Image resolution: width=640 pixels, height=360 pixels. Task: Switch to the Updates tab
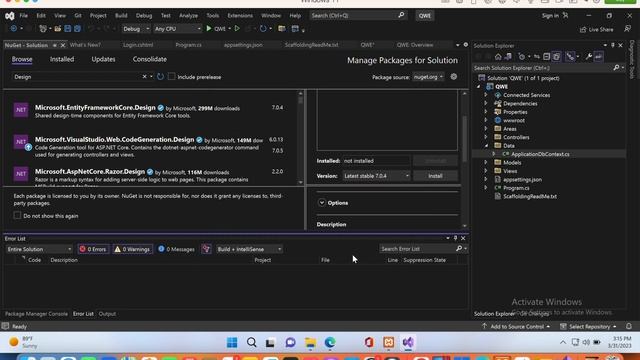pyautogui.click(x=103, y=59)
